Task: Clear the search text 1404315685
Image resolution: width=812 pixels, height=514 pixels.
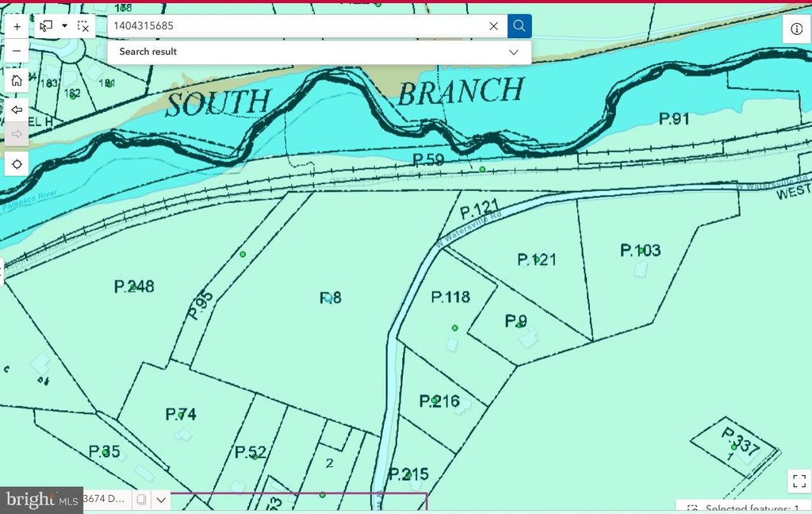Action: (x=493, y=26)
